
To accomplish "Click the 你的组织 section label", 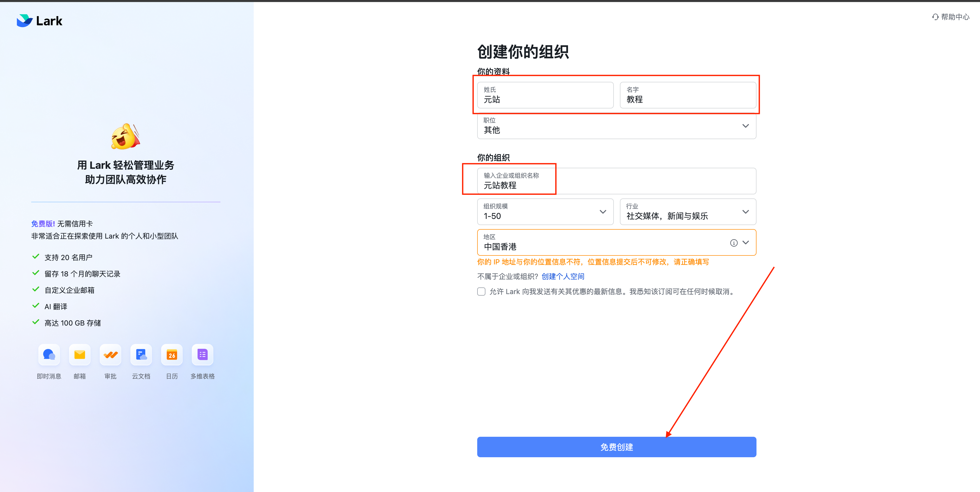I will click(x=493, y=158).
